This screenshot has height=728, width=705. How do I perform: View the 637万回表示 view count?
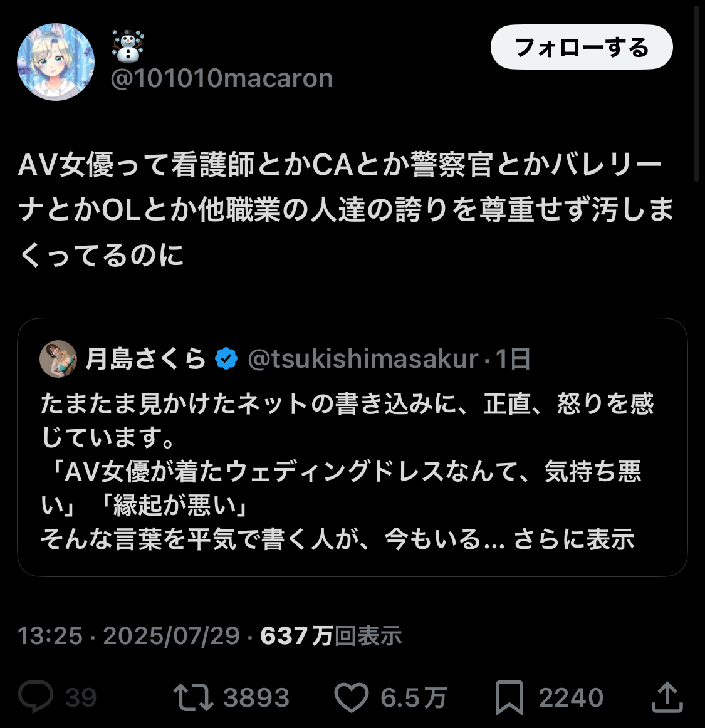point(331,635)
